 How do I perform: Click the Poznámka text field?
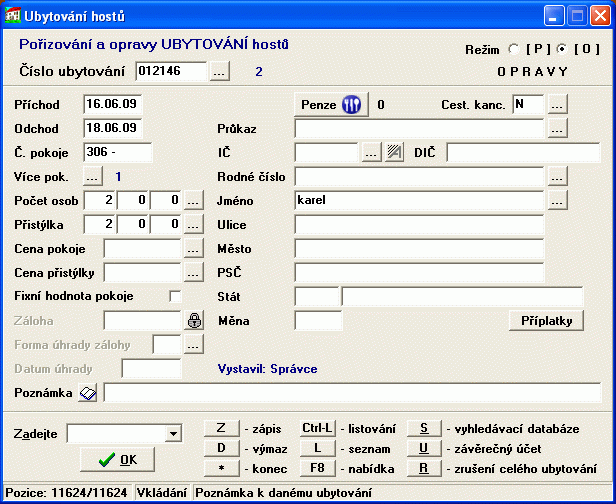click(x=352, y=393)
